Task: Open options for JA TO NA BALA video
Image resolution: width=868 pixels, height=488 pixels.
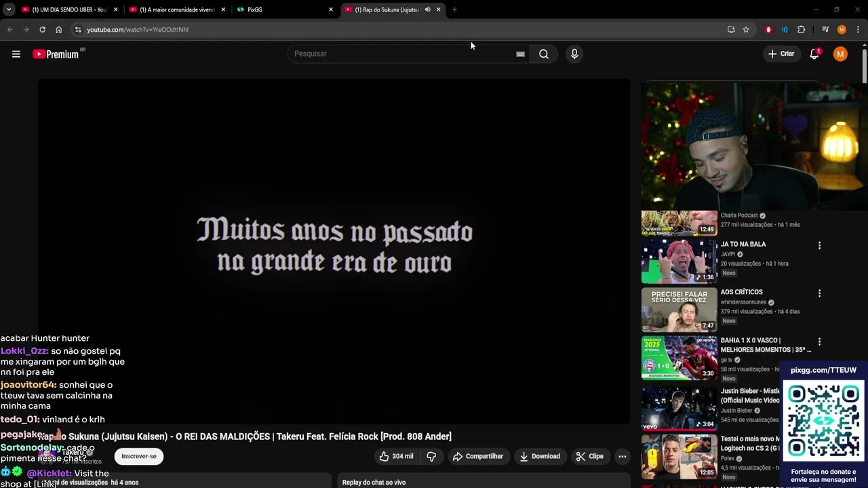Action: tap(819, 245)
